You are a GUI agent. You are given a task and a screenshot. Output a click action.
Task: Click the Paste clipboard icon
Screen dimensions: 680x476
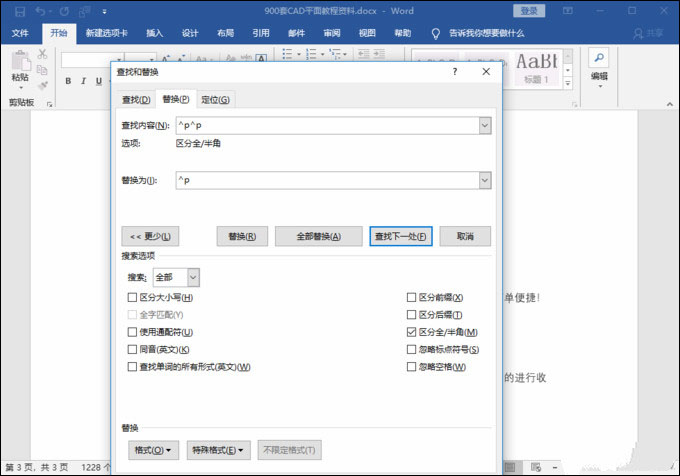click(x=20, y=61)
